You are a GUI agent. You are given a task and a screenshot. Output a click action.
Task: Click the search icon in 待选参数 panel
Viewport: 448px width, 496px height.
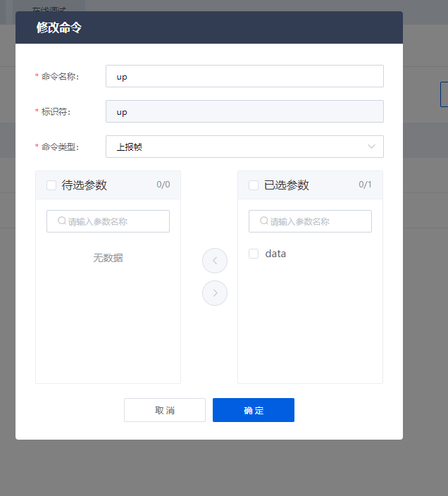tap(62, 221)
